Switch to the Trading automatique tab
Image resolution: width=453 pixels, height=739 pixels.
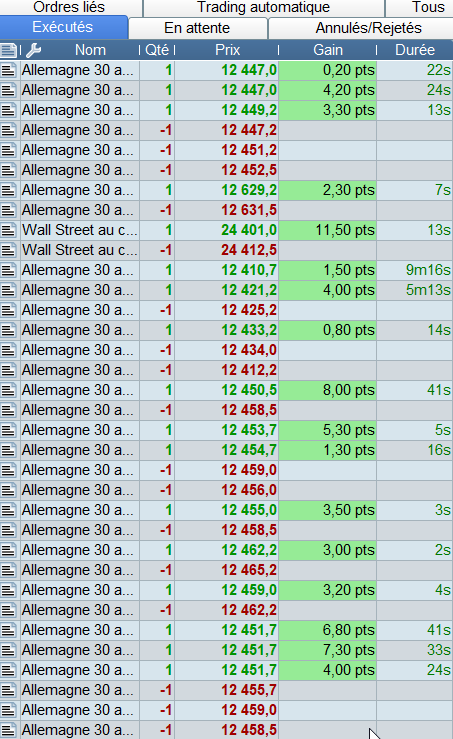[264, 7]
